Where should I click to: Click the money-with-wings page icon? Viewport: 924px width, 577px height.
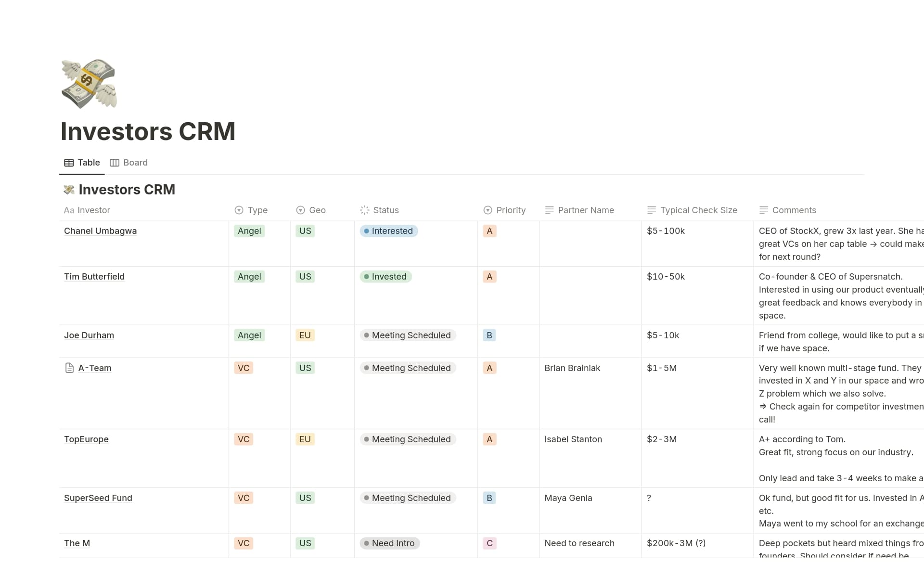pyautogui.click(x=89, y=84)
